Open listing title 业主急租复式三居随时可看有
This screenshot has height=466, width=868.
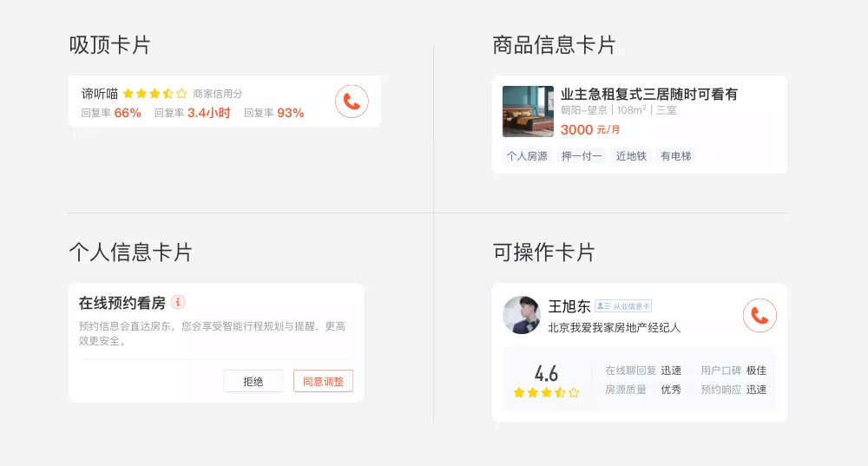649,94
